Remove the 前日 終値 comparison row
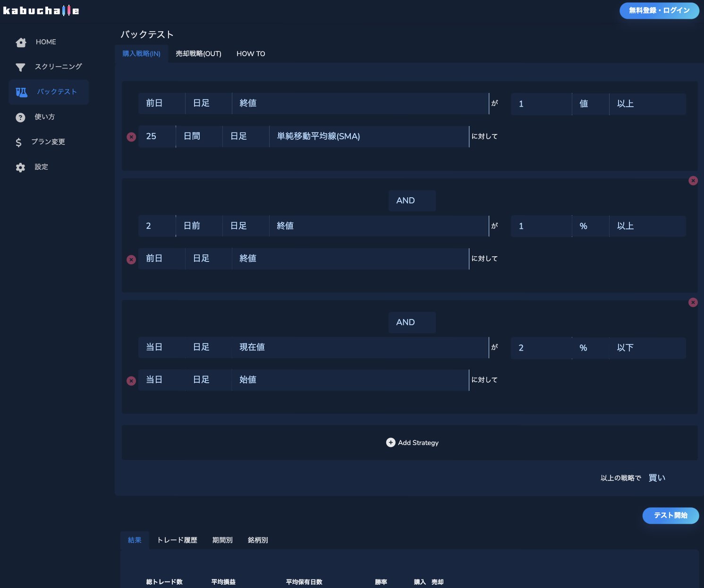The width and height of the screenshot is (704, 588). tap(131, 259)
